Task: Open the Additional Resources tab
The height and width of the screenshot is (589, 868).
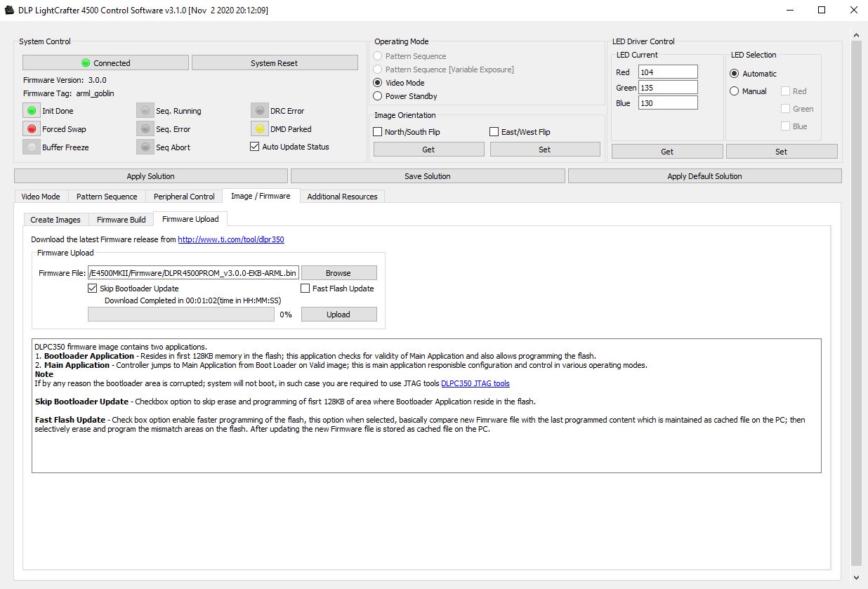Action: (x=342, y=197)
